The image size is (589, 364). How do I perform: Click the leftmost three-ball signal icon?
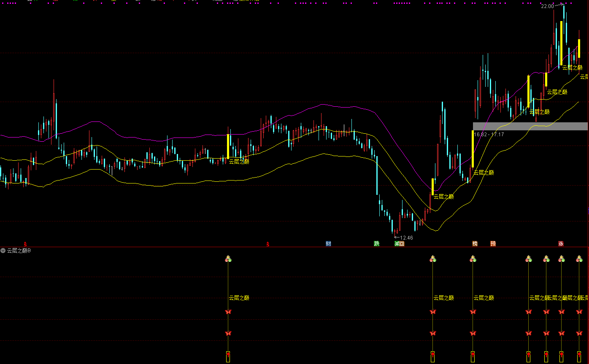click(228, 259)
